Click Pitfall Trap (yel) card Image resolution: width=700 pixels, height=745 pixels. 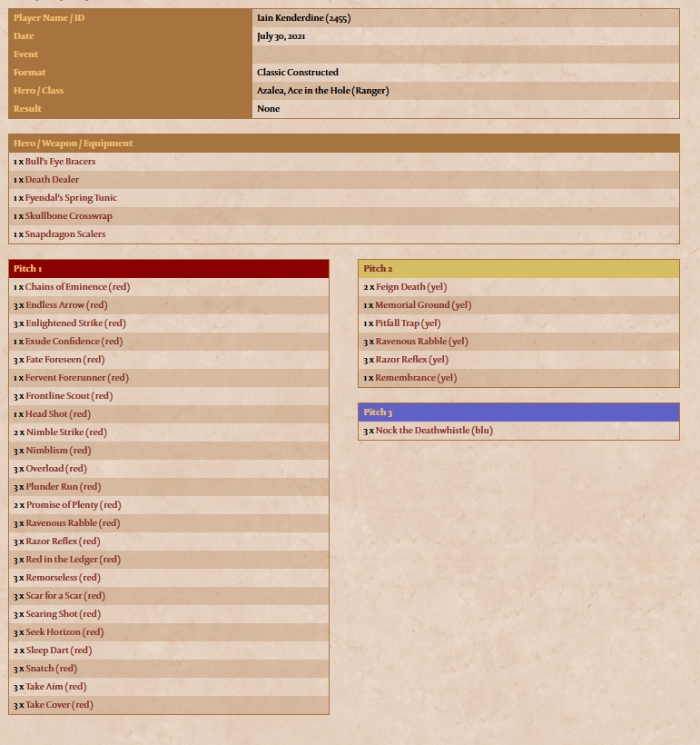pyautogui.click(x=408, y=323)
